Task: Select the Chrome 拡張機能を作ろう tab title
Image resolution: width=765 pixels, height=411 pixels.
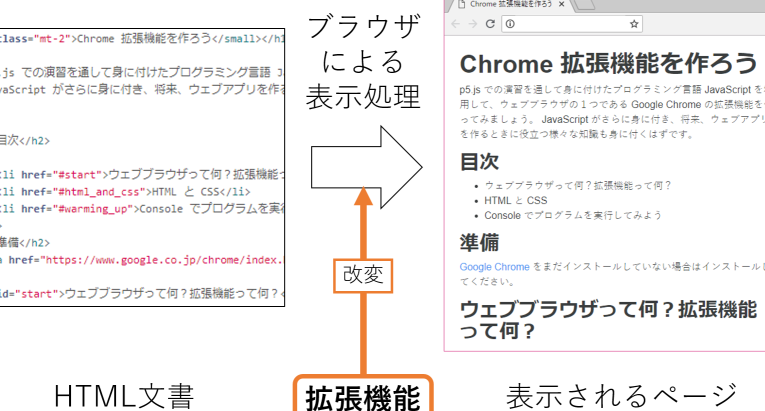Action: coord(508,5)
